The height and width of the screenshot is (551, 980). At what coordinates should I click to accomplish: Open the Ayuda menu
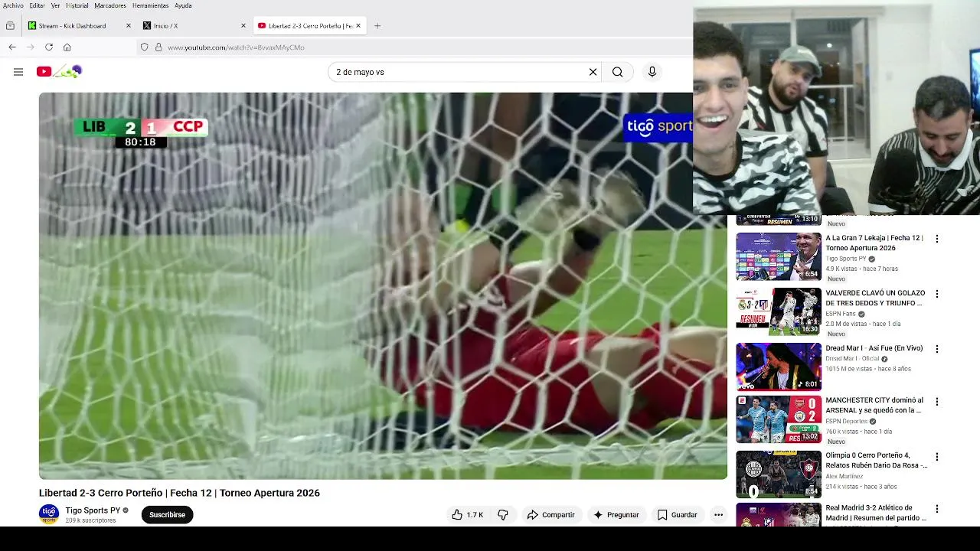point(183,5)
